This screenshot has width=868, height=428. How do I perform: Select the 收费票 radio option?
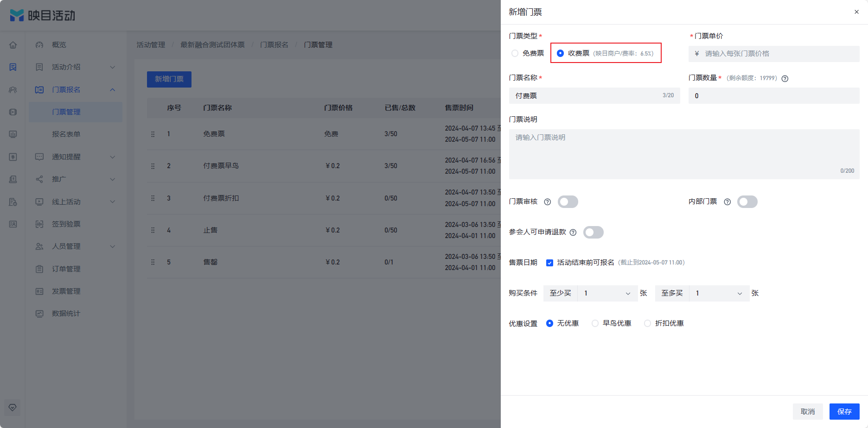click(560, 53)
